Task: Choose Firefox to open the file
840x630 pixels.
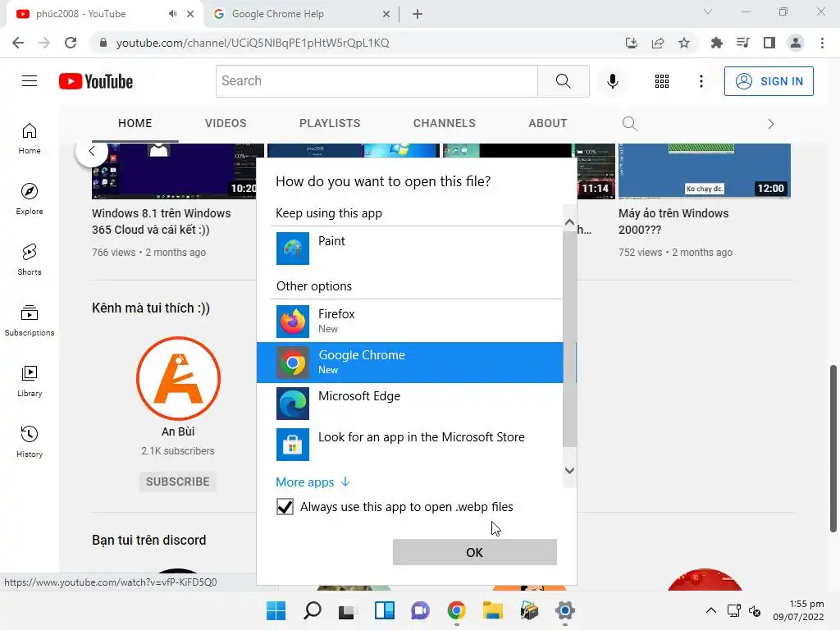Action: point(410,322)
